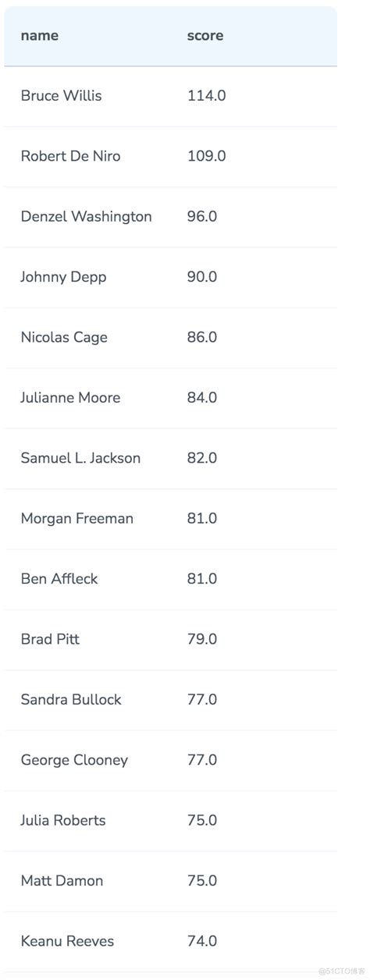Select the Robert De Niro name cell

point(70,156)
